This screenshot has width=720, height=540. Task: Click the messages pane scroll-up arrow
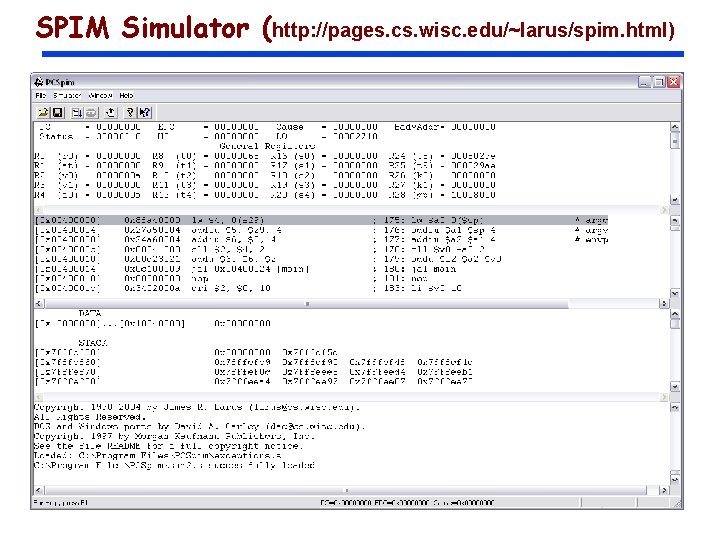(675, 407)
